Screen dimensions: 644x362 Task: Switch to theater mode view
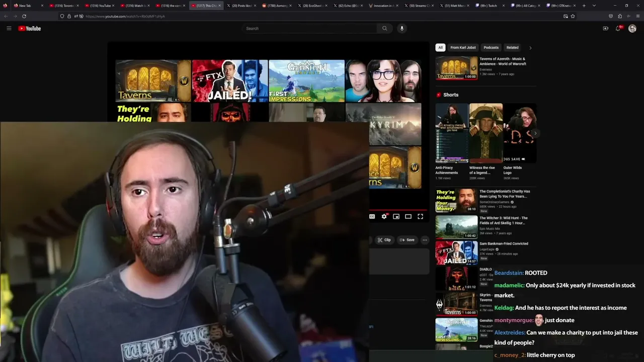click(x=408, y=216)
